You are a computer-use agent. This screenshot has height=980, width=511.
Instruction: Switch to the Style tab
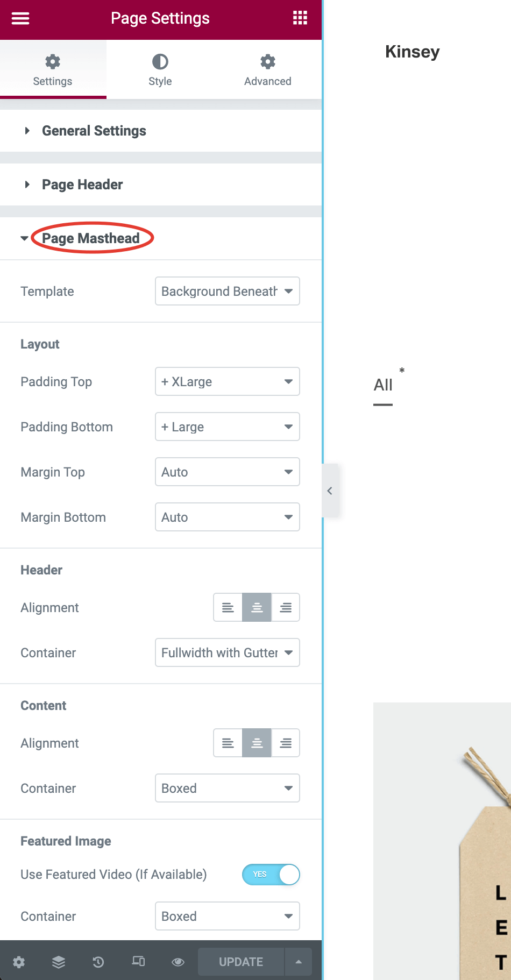pyautogui.click(x=160, y=70)
